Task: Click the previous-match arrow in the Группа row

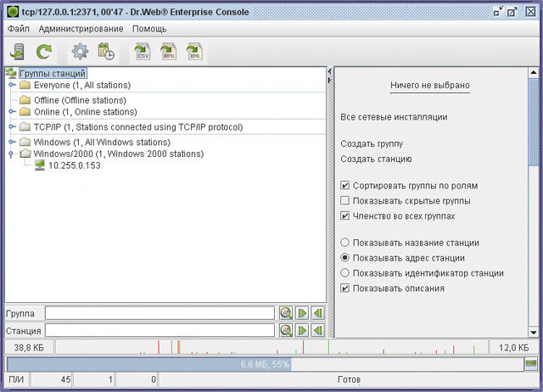Action: pos(318,313)
